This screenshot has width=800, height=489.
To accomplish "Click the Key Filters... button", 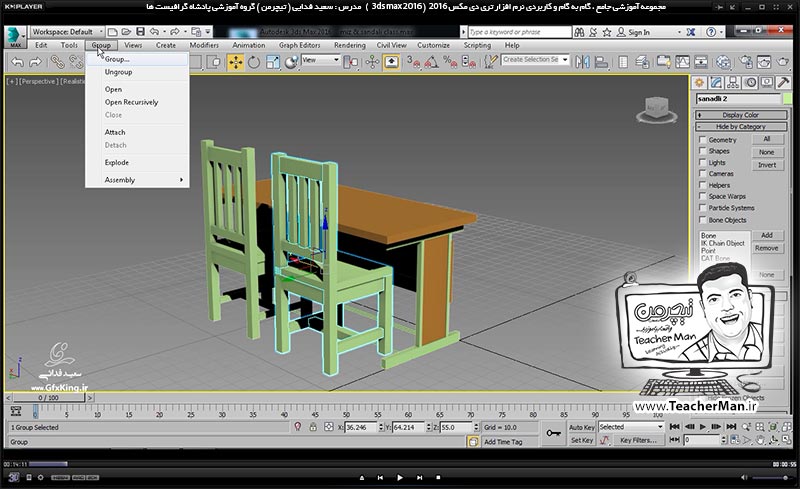I will [638, 440].
